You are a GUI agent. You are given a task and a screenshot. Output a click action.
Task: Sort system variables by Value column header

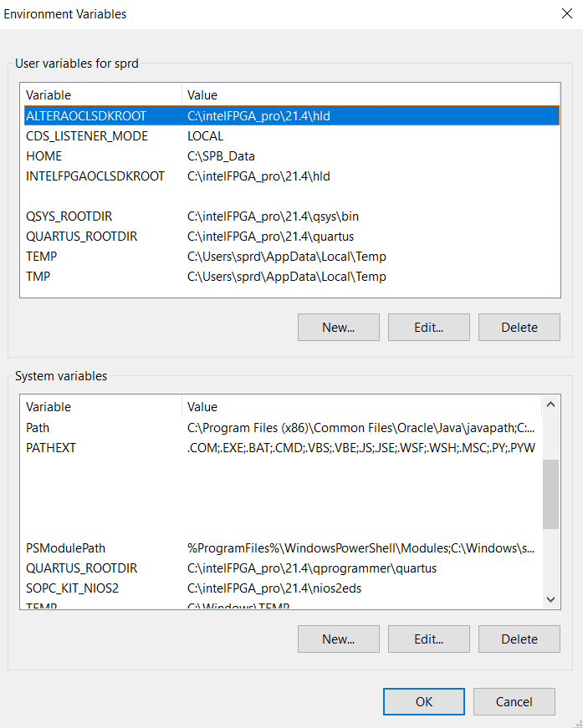pos(360,407)
